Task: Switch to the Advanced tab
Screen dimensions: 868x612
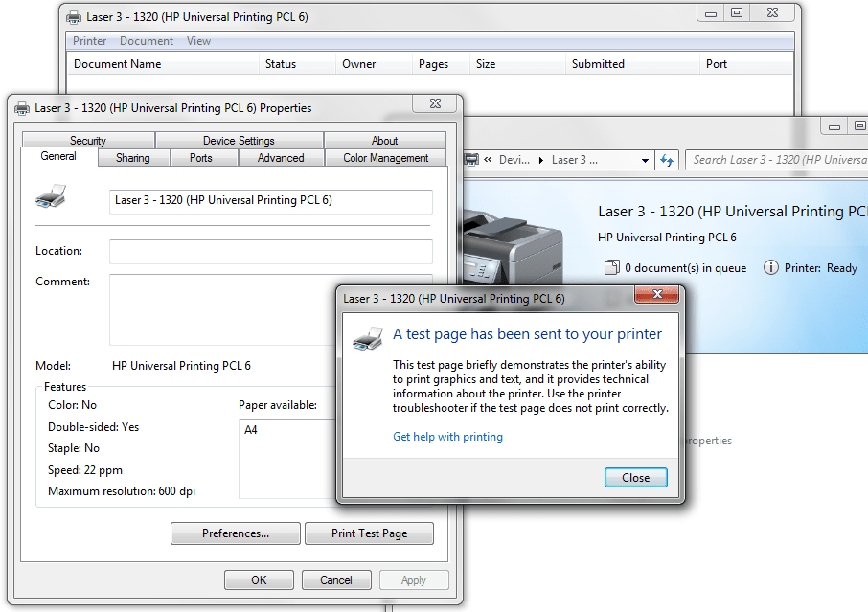Action: tap(281, 158)
